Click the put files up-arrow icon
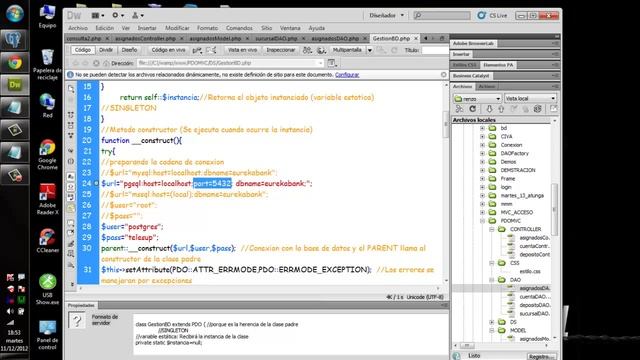 point(501,109)
